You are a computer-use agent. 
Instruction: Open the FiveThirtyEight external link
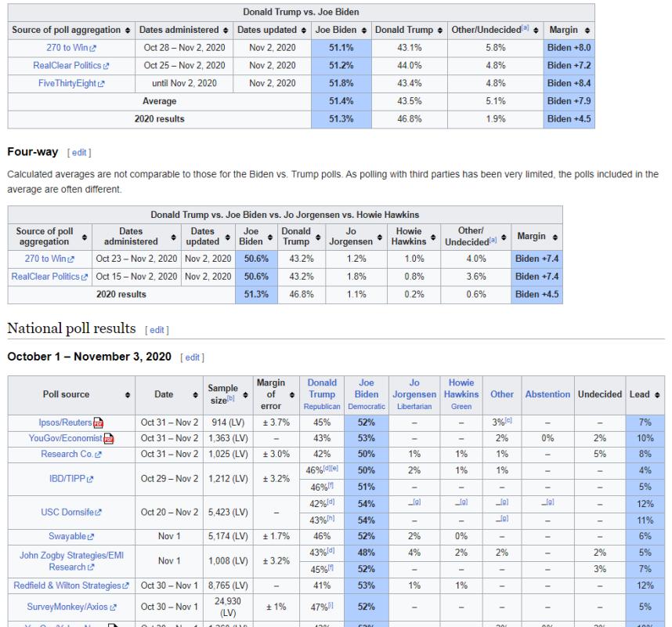tap(71, 83)
